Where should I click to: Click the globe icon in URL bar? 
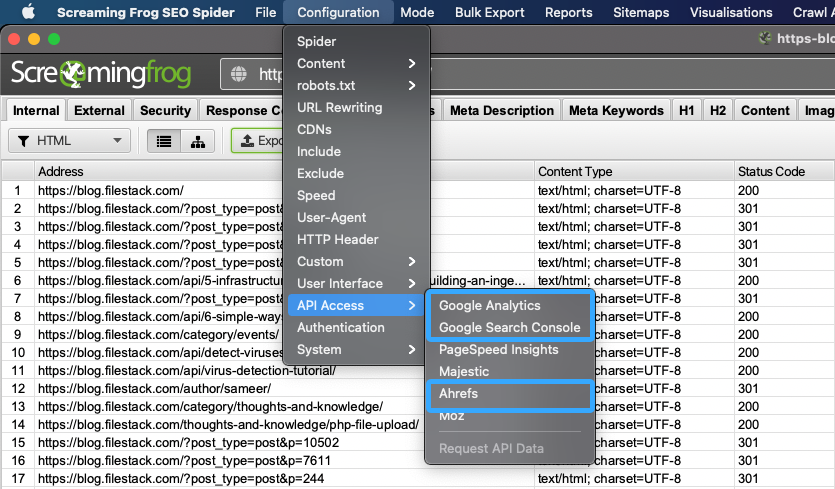point(239,74)
